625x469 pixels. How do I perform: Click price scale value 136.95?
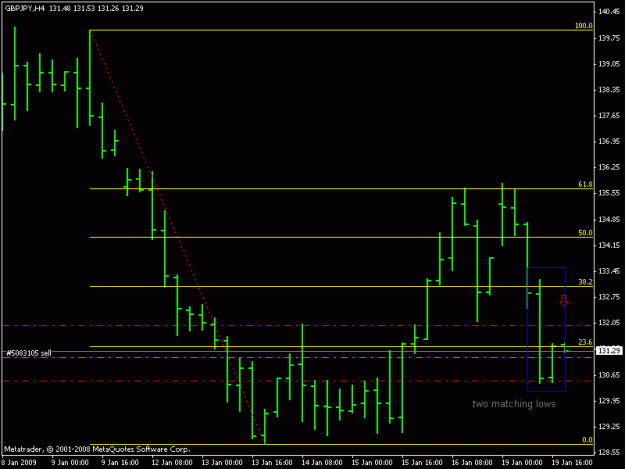[x=609, y=141]
